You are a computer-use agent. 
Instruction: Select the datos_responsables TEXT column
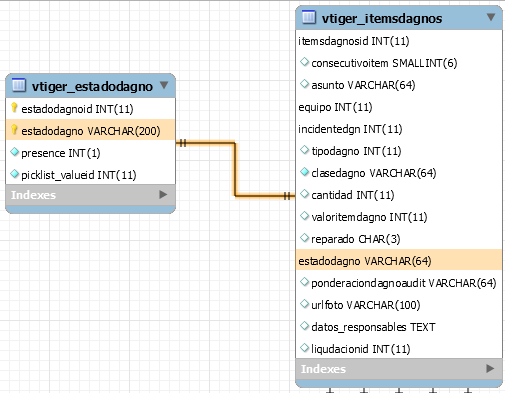pyautogui.click(x=399, y=326)
